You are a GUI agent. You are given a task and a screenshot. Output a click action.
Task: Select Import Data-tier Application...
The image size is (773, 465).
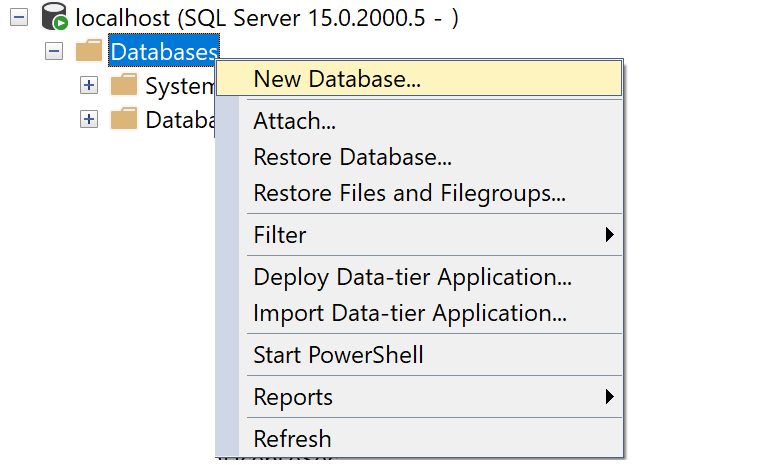coord(410,312)
